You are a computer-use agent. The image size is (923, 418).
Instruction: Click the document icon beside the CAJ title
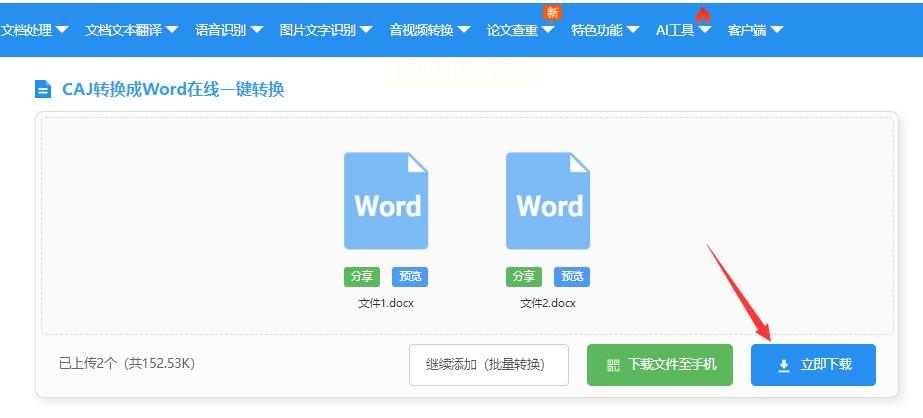coord(43,89)
